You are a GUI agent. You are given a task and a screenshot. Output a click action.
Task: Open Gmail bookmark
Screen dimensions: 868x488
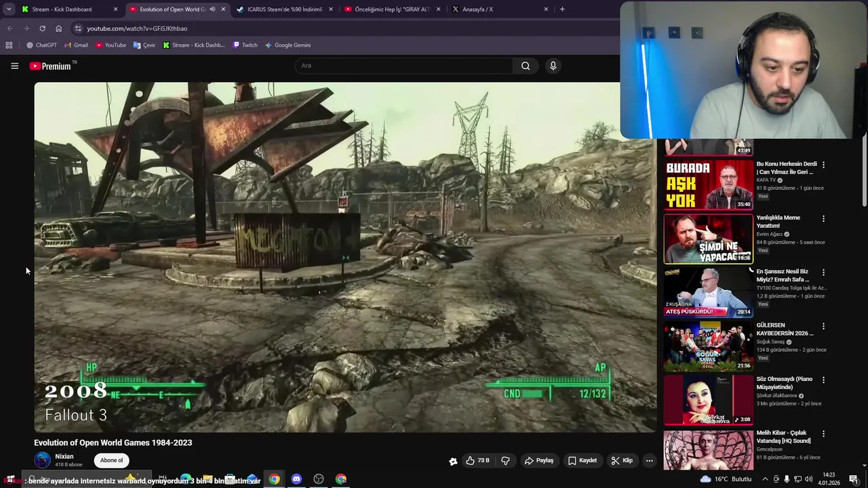pos(76,45)
